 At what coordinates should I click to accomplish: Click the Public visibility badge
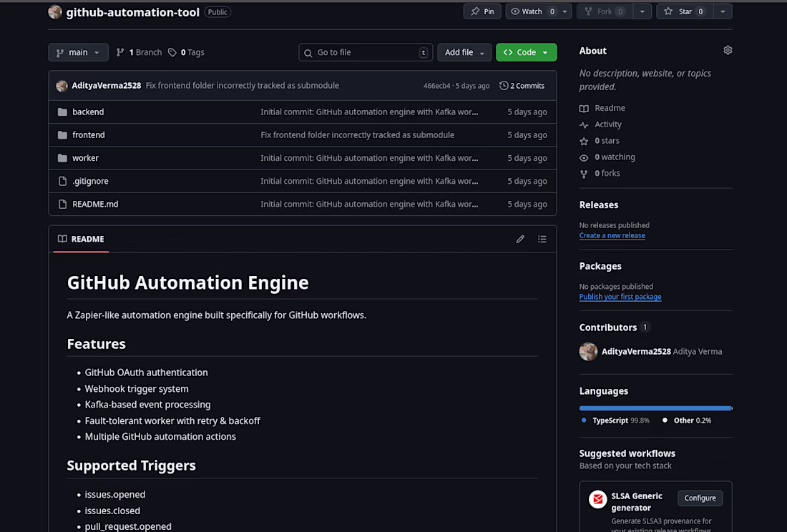click(x=217, y=12)
